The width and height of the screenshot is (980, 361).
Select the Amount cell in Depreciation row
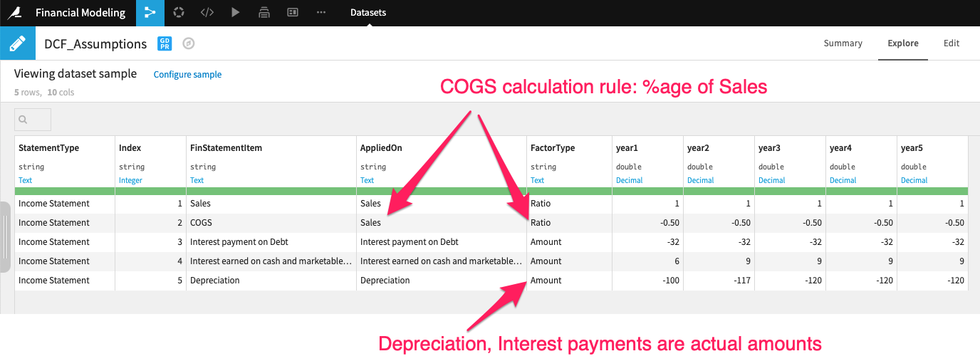569,281
